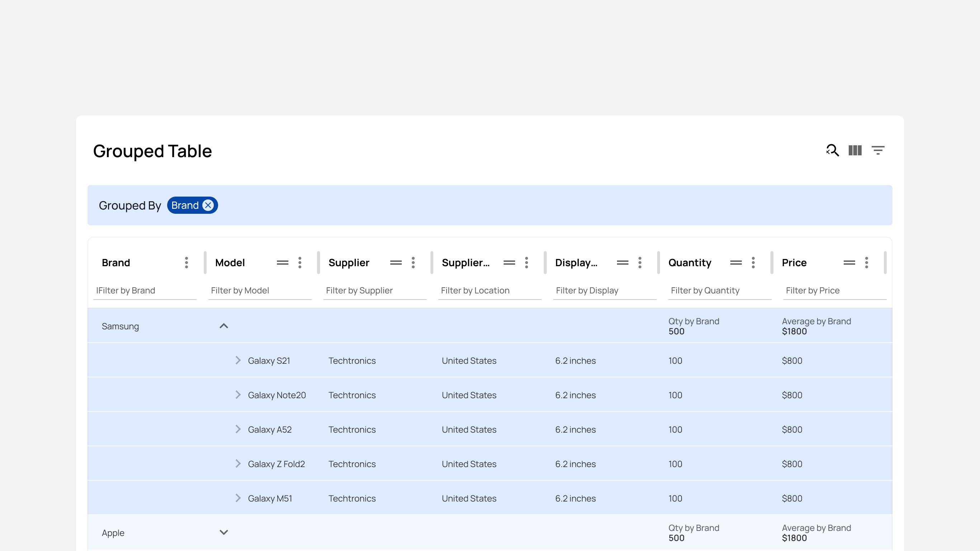Click the Model column header
This screenshot has width=980, height=551.
coord(230,263)
